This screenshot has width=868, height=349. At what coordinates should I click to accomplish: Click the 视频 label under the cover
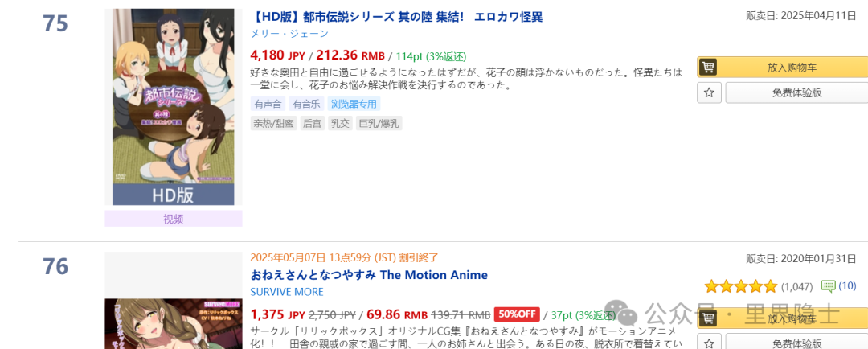pyautogui.click(x=173, y=219)
